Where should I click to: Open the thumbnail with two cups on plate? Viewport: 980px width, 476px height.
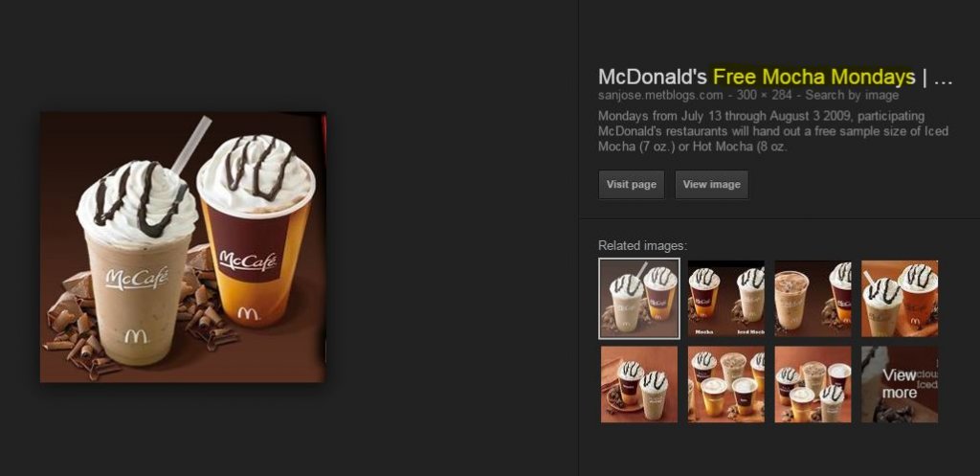click(638, 384)
